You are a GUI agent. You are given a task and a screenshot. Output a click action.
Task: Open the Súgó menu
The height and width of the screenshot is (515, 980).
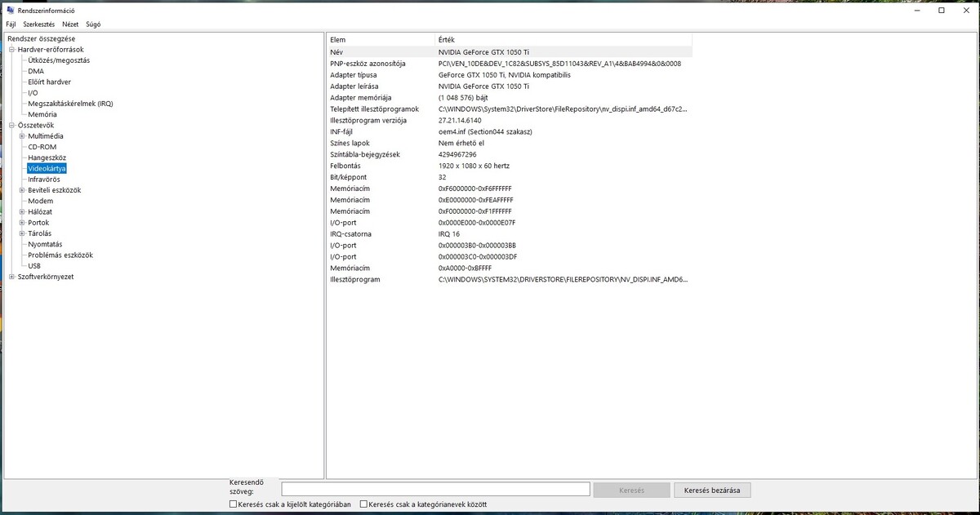click(93, 24)
